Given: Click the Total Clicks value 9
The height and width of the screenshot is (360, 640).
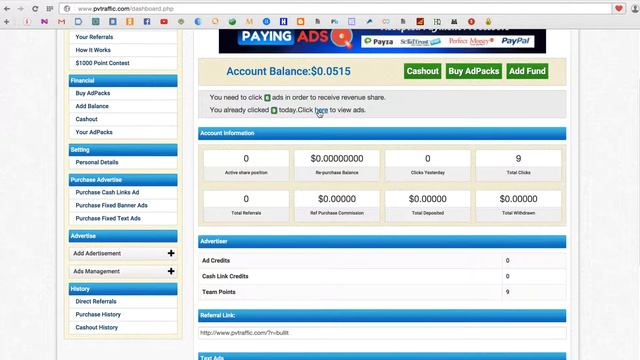Looking at the screenshot, I should 518,158.
